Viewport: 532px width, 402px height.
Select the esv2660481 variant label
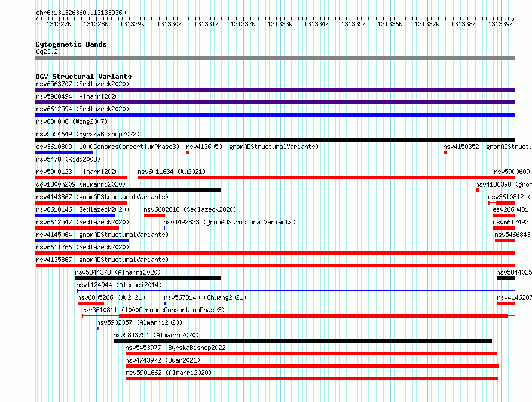[510, 209]
